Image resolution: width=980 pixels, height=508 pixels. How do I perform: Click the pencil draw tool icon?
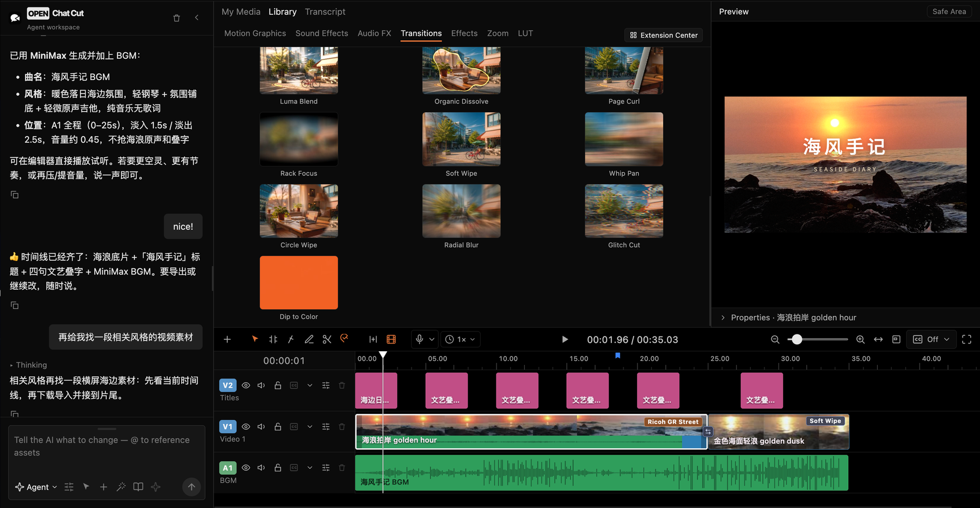coord(309,339)
